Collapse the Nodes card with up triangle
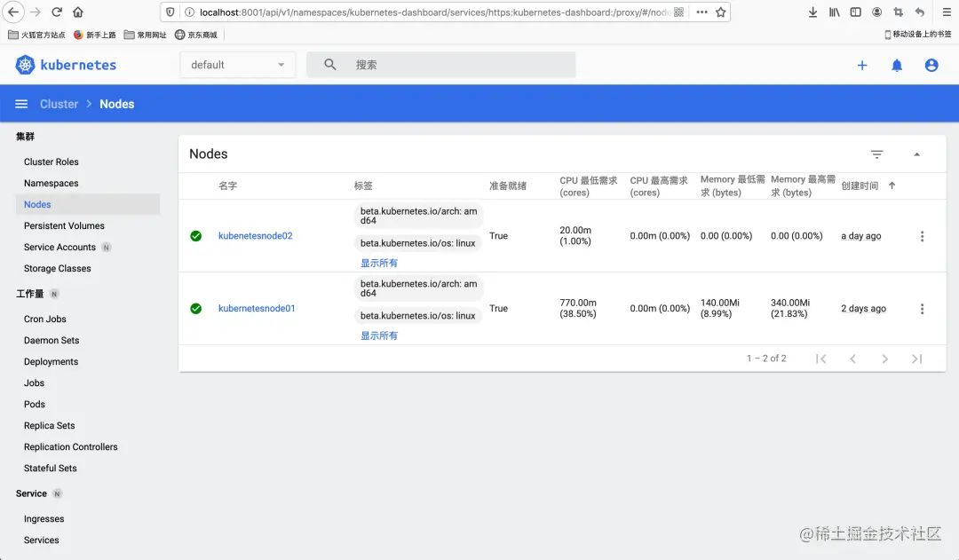This screenshot has width=959, height=560. pos(916,154)
